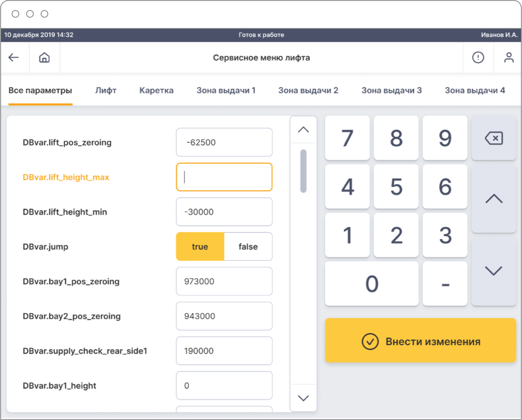Open the alert notifications icon
The height and width of the screenshot is (420, 522).
click(478, 58)
